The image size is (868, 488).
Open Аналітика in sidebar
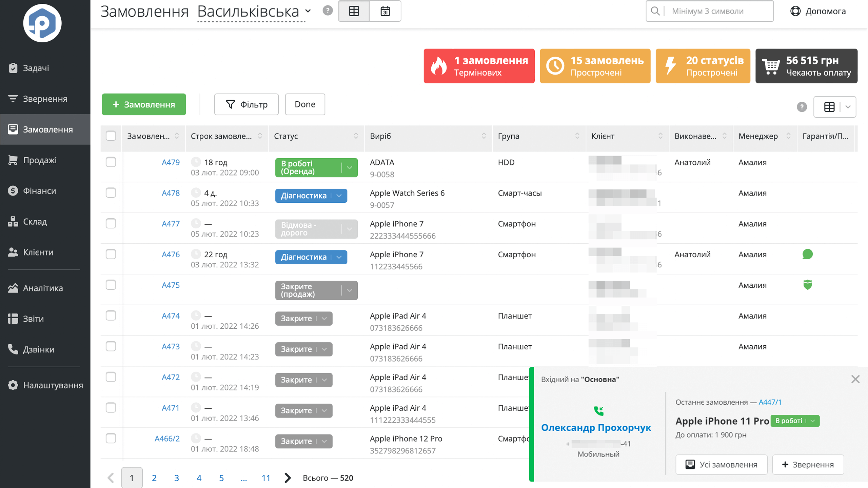pos(45,288)
